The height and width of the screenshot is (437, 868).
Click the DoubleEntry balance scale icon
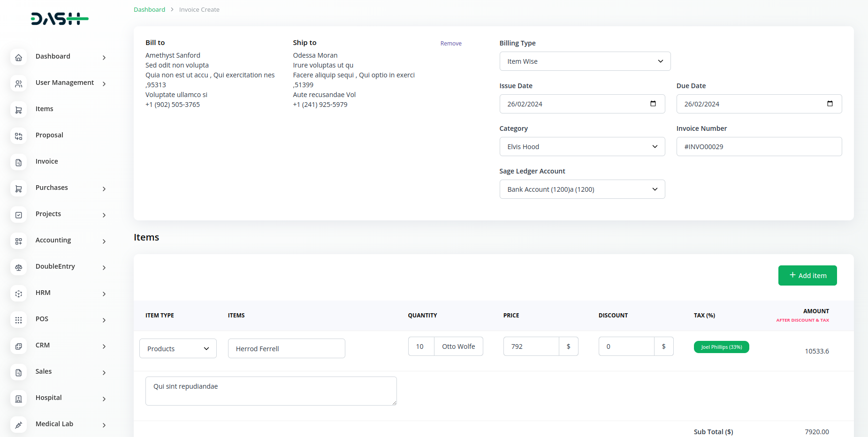(19, 268)
